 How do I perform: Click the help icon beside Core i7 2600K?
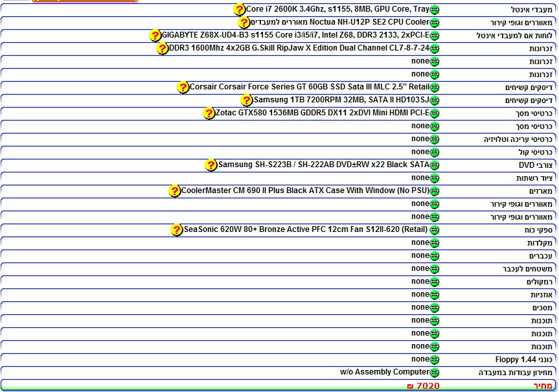(x=240, y=10)
